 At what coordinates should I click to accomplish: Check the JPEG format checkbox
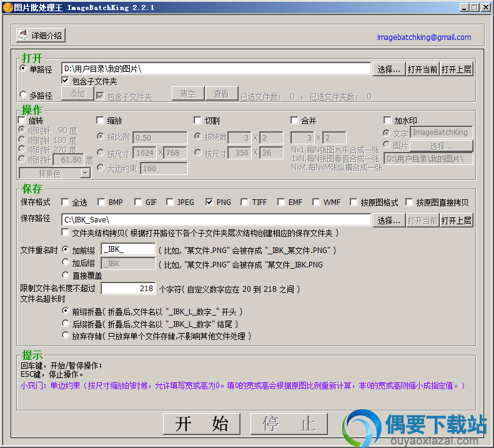170,202
